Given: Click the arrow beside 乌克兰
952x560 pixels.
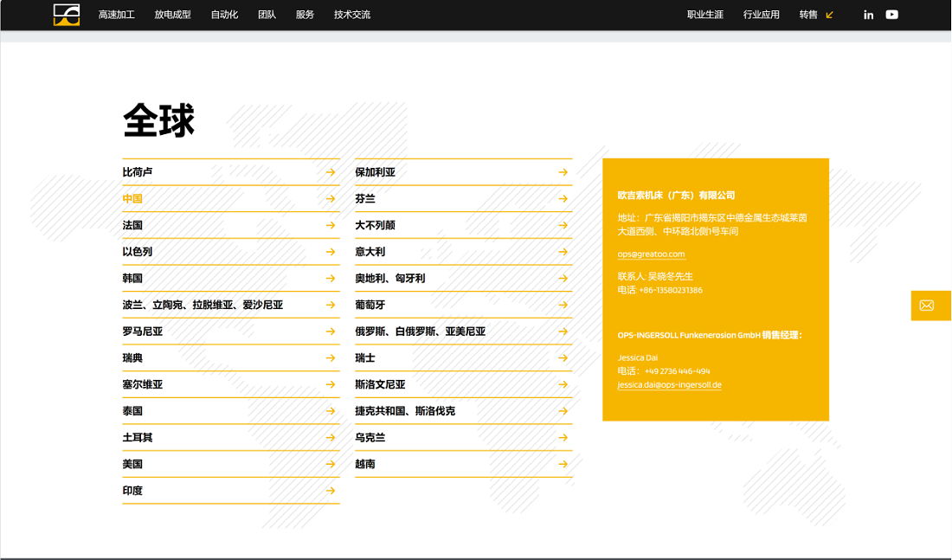Looking at the screenshot, I should point(565,438).
